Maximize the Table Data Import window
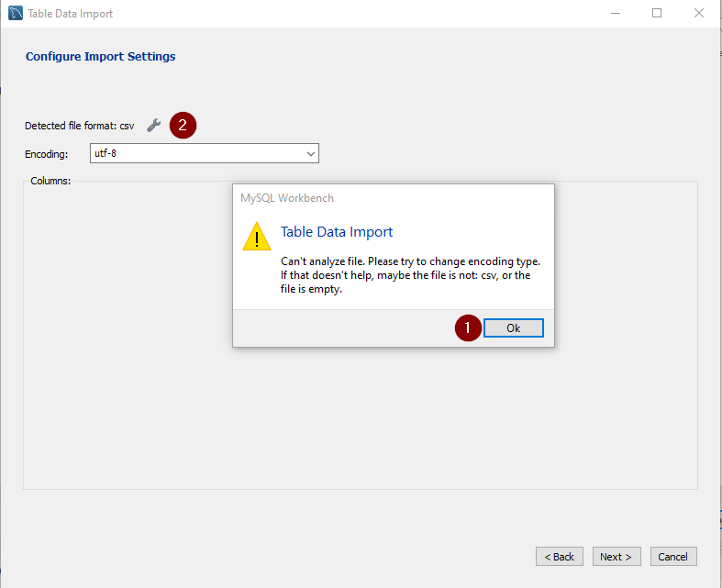This screenshot has width=722, height=588. point(657,14)
